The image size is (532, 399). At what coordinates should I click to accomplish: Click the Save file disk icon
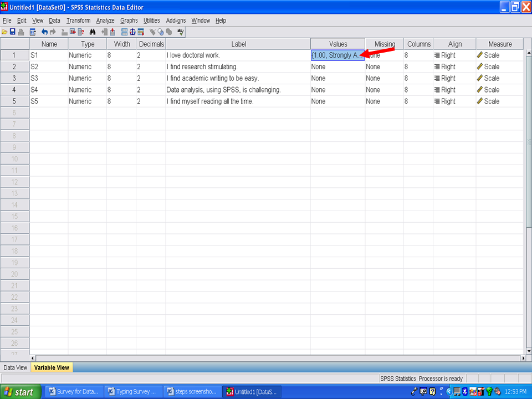pos(12,32)
